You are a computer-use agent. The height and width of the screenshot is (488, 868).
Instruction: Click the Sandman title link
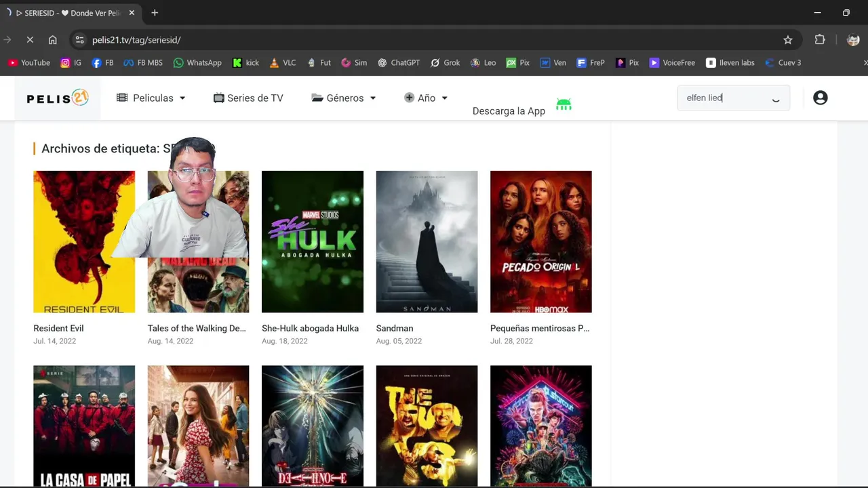coord(395,328)
